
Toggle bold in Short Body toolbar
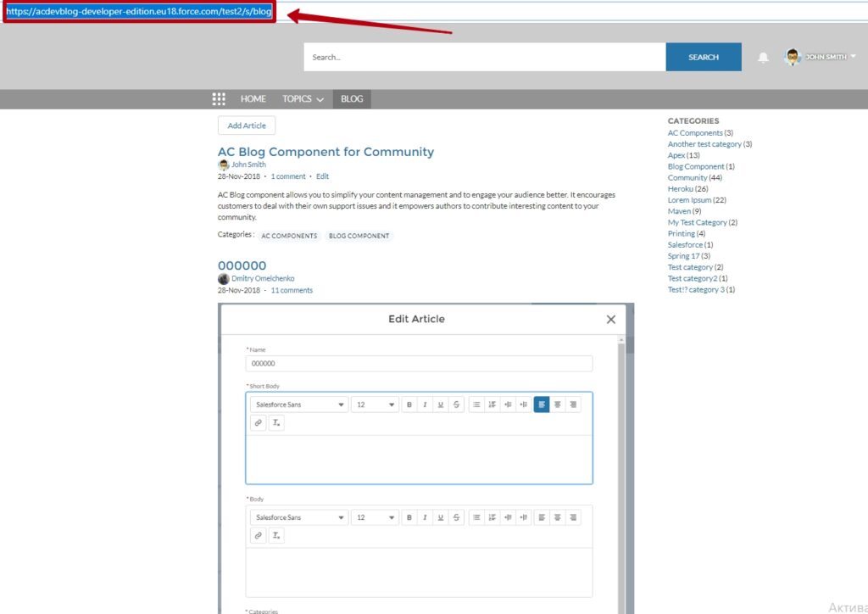[409, 405]
